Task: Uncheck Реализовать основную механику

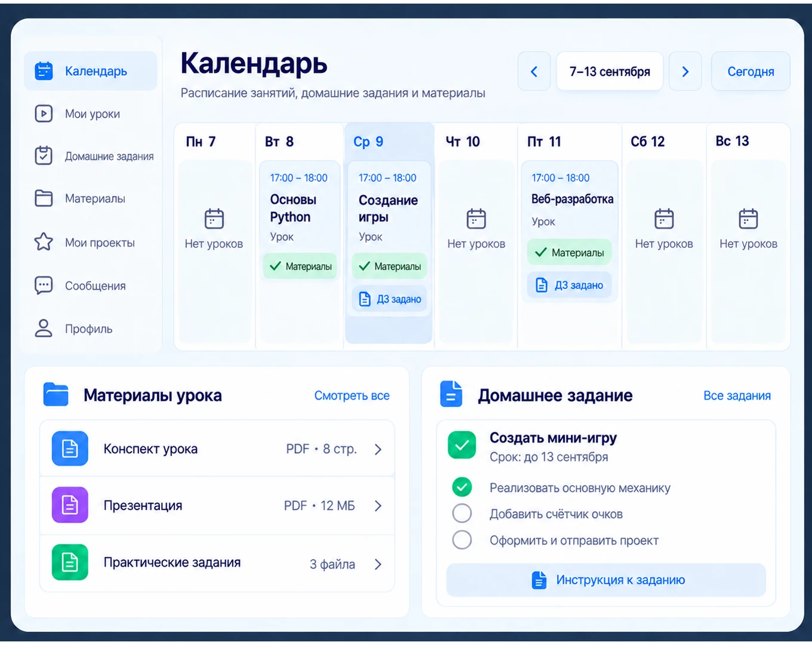Action: point(462,487)
